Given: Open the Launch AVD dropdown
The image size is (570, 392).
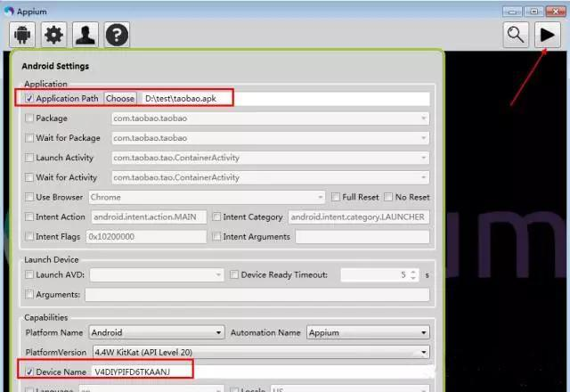Looking at the screenshot, I should (157, 275).
